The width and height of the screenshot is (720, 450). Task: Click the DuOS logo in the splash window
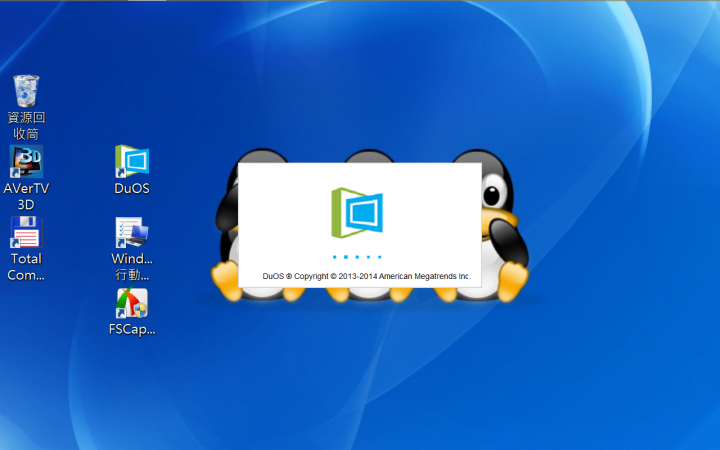click(357, 213)
